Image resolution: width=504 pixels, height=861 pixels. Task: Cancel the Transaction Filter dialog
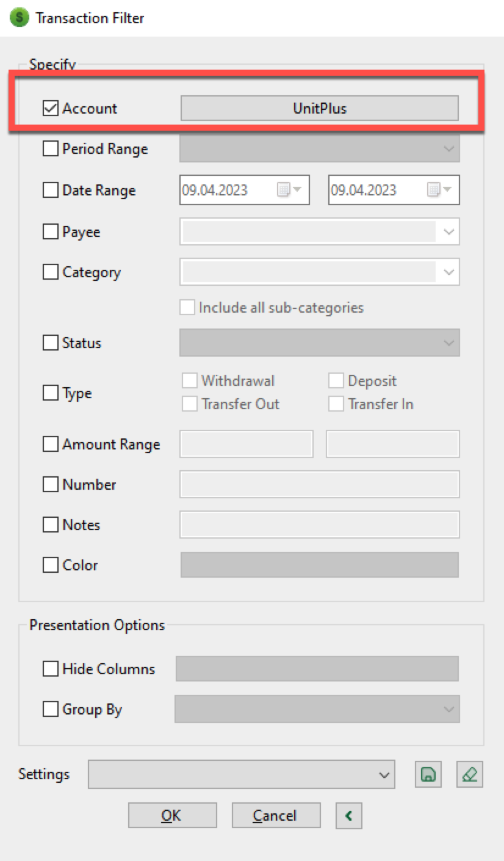point(276,815)
